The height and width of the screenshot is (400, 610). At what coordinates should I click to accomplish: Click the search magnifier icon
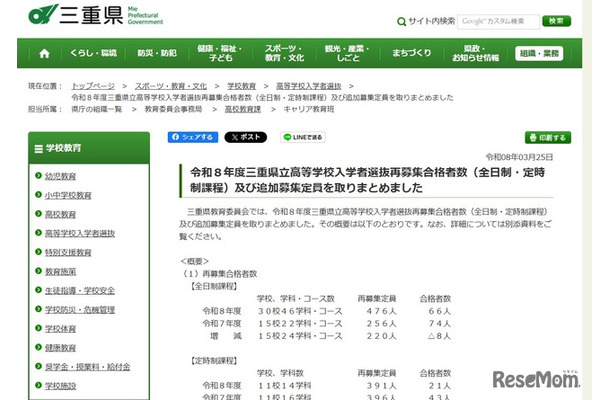(x=401, y=21)
